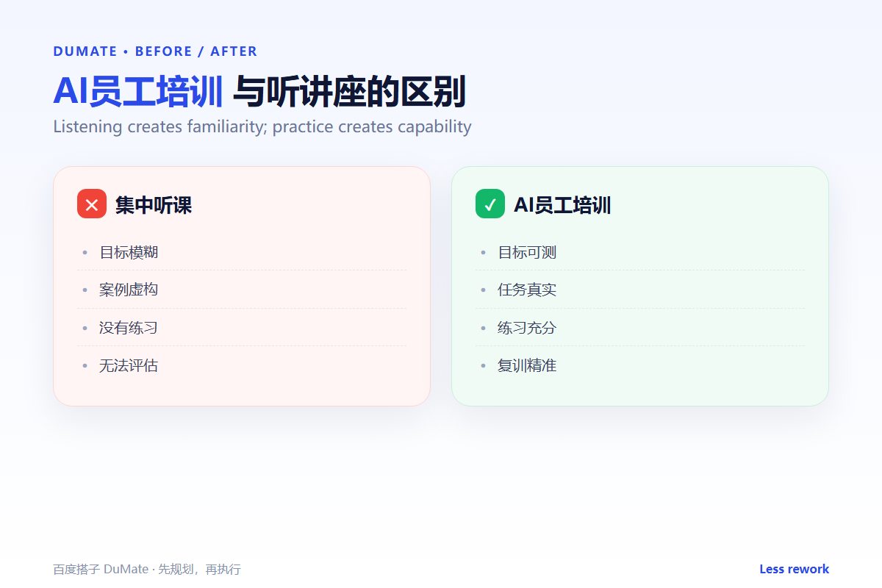Click the DUMATE • BEFORE / AFTER label

point(155,51)
